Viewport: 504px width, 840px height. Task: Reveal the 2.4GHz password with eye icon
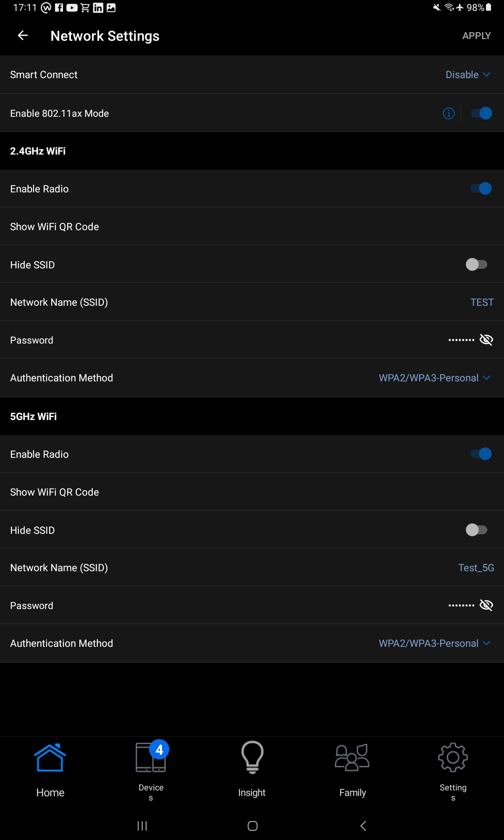(486, 340)
